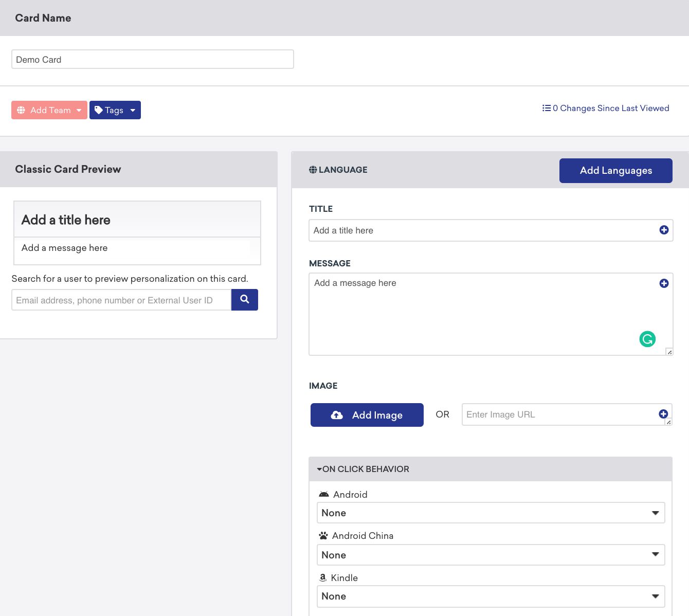This screenshot has width=689, height=616.
Task: Click the plus icon in the Image URL field
Action: click(663, 414)
